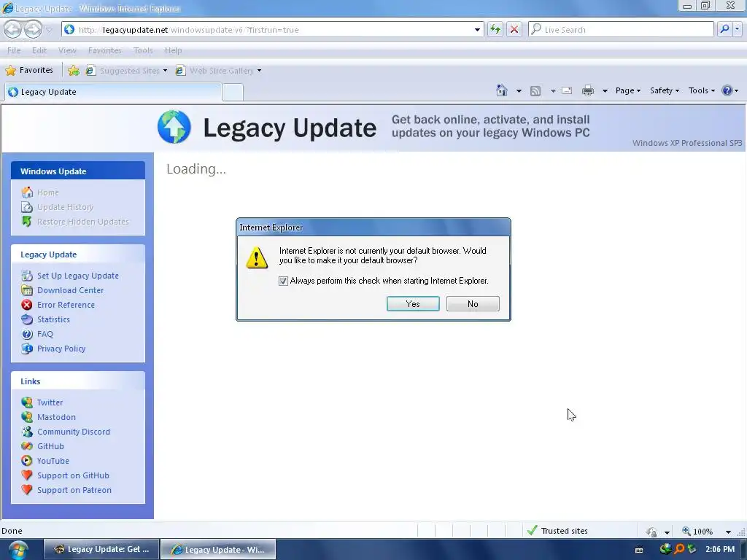Open the Page command bar menu
The height and width of the screenshot is (560, 747).
(x=628, y=90)
